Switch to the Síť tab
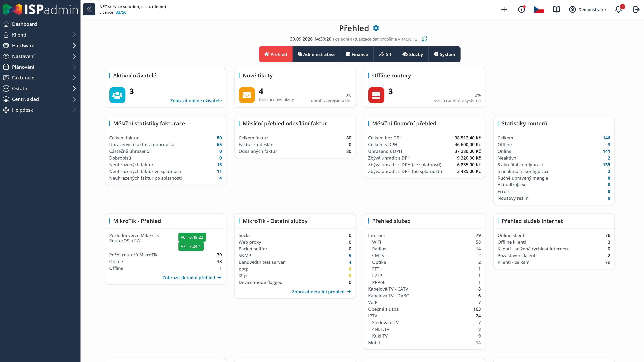Screen dimensions: 644x362 (385, 54)
